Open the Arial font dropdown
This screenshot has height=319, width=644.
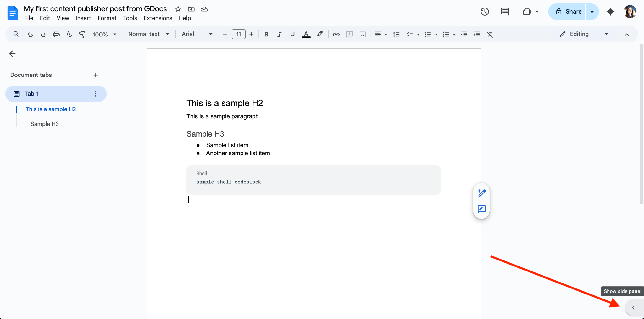coord(197,34)
